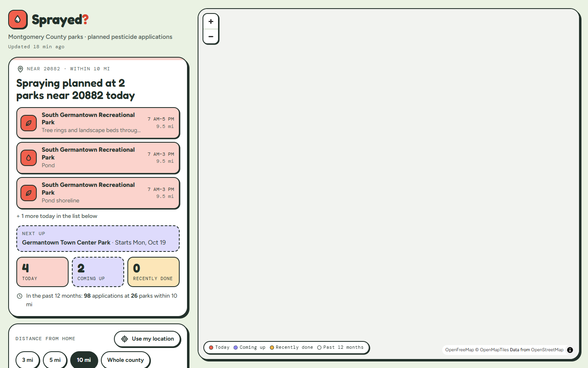Click the purple Coming up legend dot
This screenshot has height=368, width=588.
[x=236, y=348]
